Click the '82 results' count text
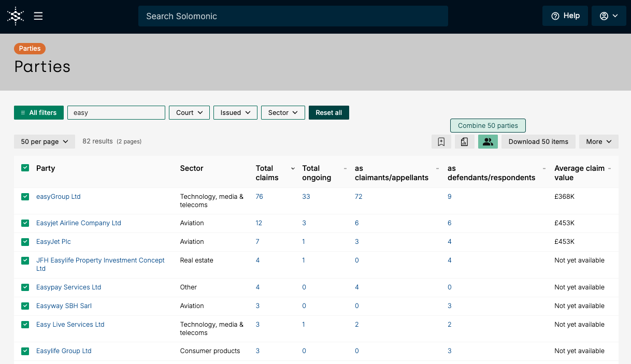Image resolution: width=631 pixels, height=364 pixels. coord(97,141)
